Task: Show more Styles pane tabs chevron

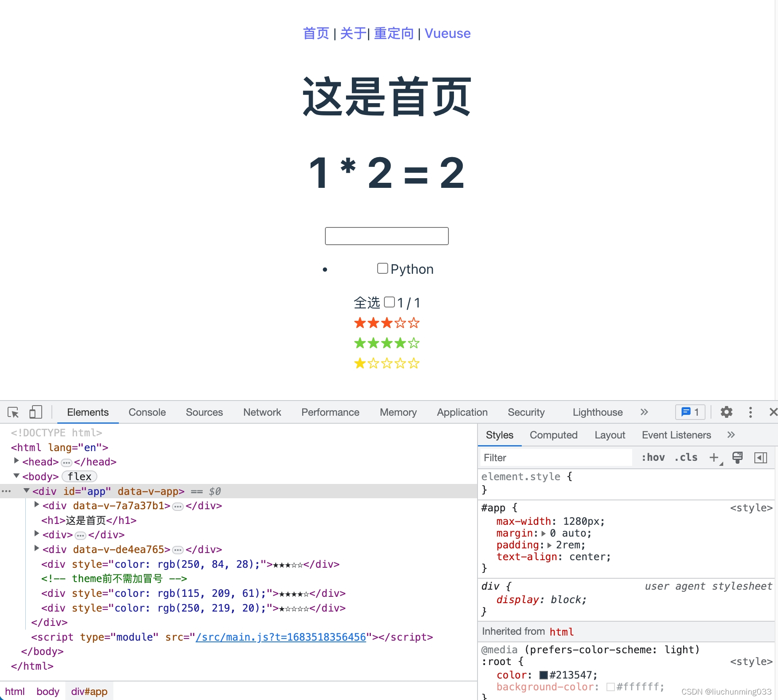Action: coord(731,435)
